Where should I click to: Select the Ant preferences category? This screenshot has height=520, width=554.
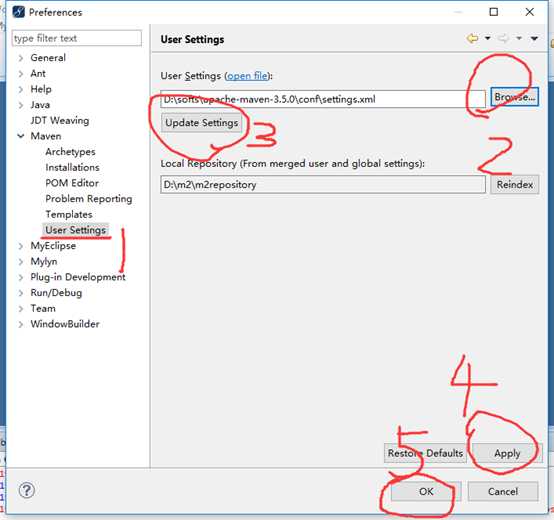[x=38, y=73]
